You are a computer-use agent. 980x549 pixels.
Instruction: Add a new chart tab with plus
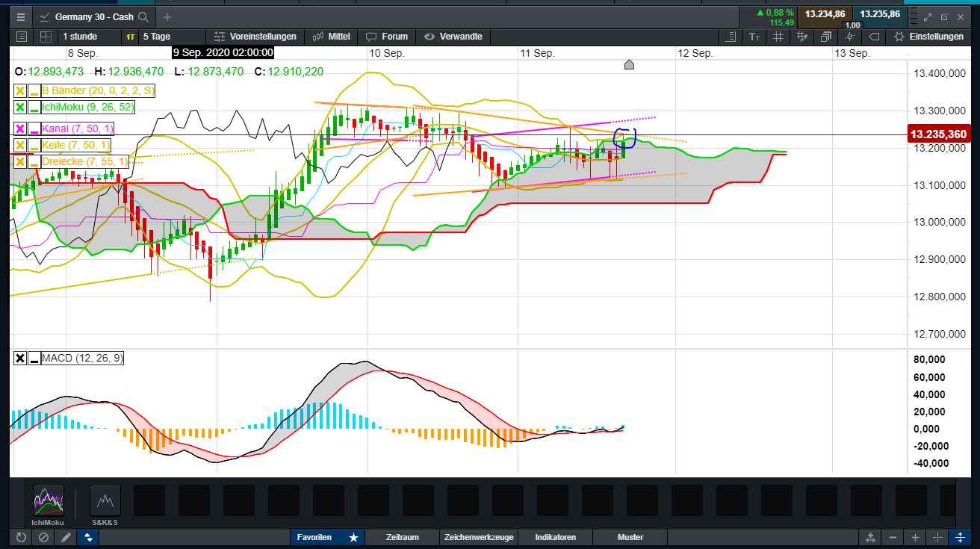[167, 16]
